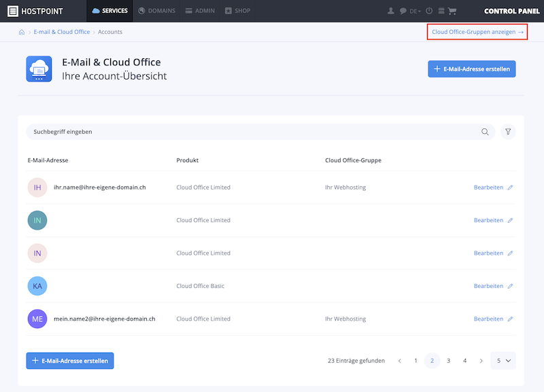Open the user account icon in the top bar
Screen dimensions: 544x392
[x=390, y=11]
